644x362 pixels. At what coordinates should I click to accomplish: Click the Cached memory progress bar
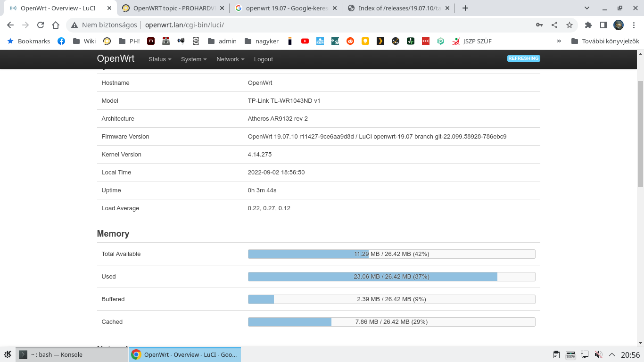[x=392, y=322]
